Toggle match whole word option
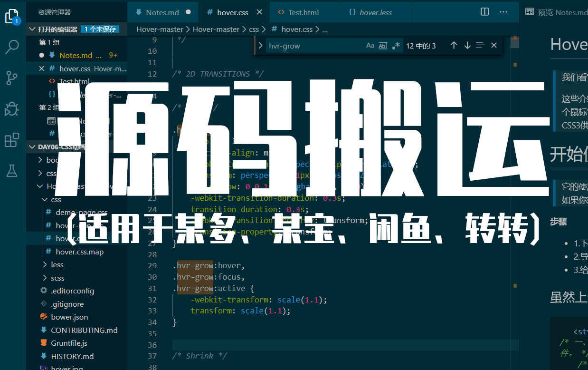The image size is (588, 370). pos(383,46)
